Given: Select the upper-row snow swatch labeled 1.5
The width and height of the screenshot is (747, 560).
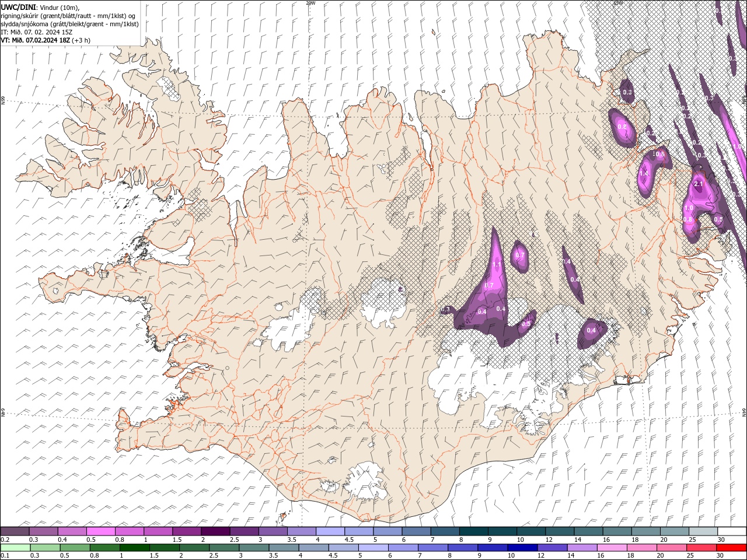Looking at the screenshot, I should pyautogui.click(x=186, y=531).
